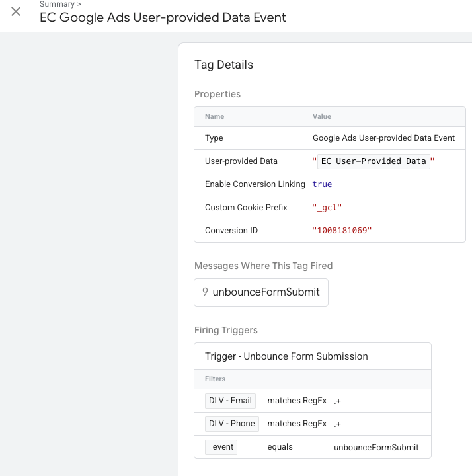The image size is (472, 476).
Task: Click the Filters header in trigger card
Action: (215, 379)
